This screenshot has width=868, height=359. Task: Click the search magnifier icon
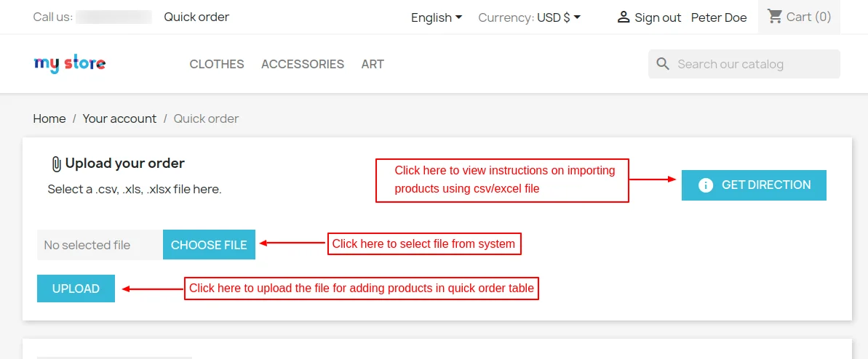pos(662,64)
